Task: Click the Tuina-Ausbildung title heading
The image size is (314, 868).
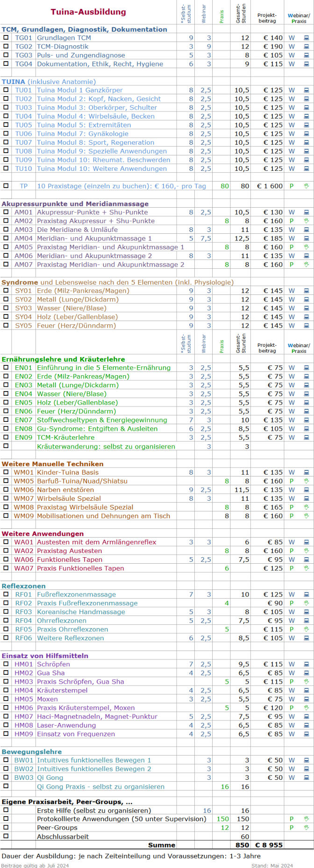Action: tap(88, 12)
